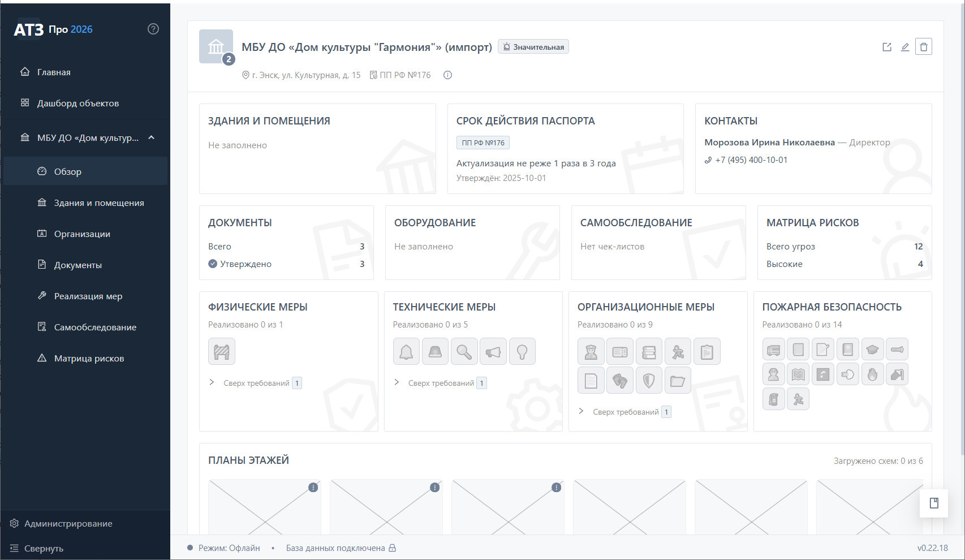Open the ДОКУМЕНТЫ summary card

(x=286, y=243)
